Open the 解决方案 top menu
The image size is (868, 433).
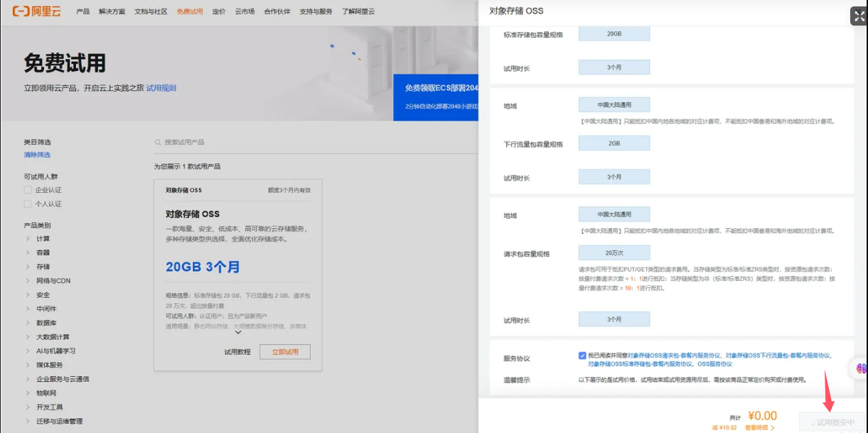(x=112, y=12)
